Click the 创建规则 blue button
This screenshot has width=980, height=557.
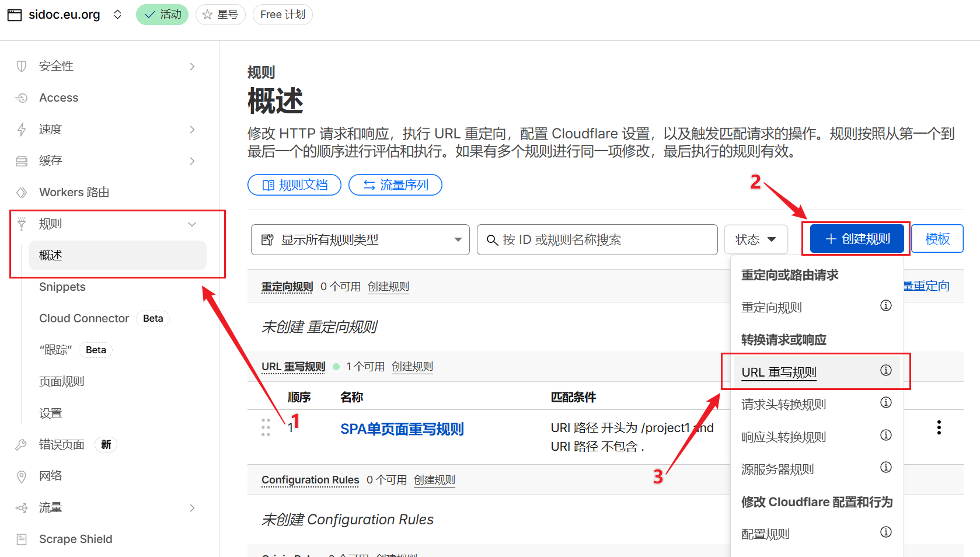coord(857,239)
